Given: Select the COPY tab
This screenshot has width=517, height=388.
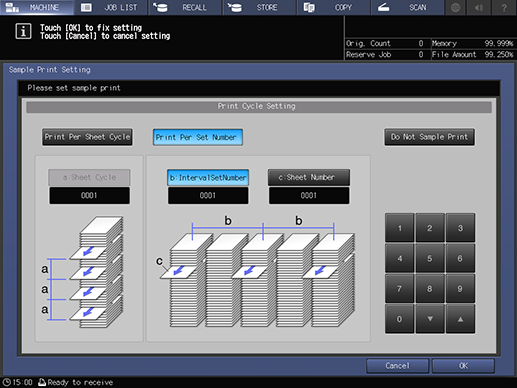Looking at the screenshot, I should [334, 7].
